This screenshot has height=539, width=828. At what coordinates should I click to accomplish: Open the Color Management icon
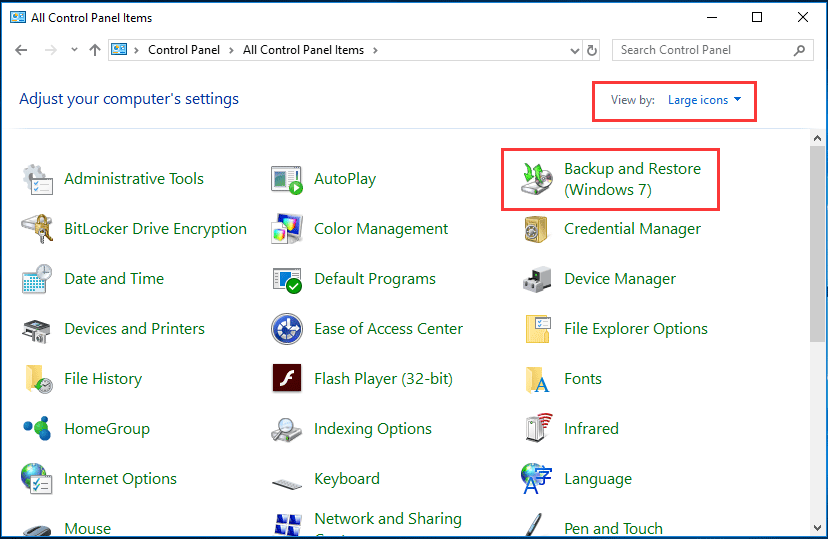(287, 229)
